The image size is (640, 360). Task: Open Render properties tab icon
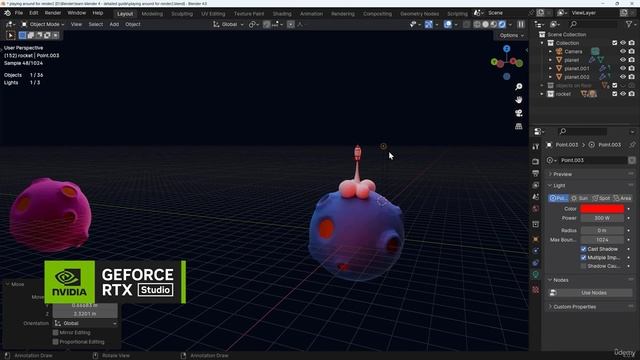pyautogui.click(x=536, y=162)
